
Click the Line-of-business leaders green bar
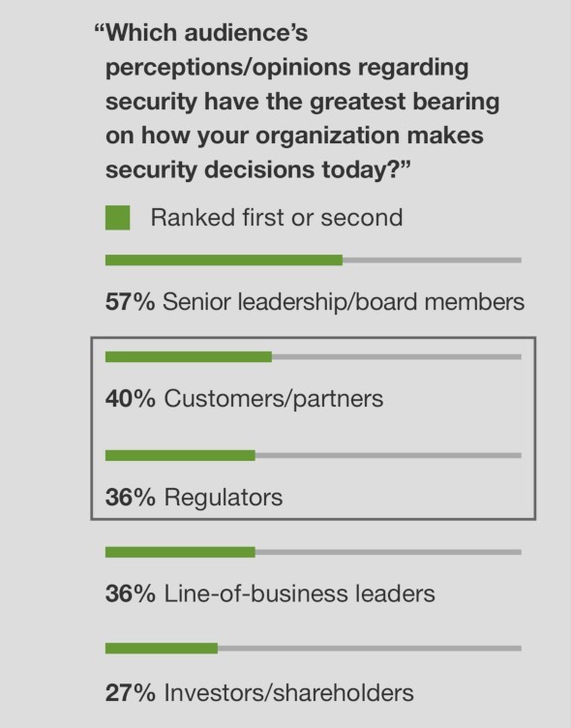[x=180, y=552]
